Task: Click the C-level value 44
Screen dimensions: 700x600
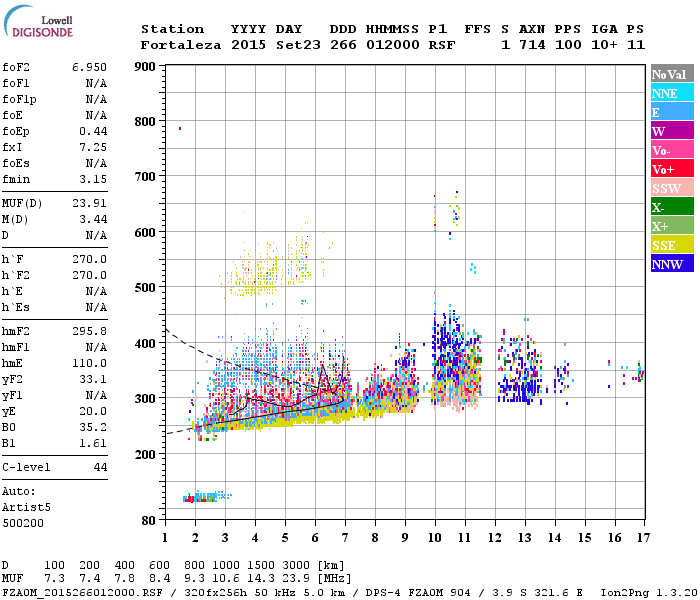Action: pos(100,467)
